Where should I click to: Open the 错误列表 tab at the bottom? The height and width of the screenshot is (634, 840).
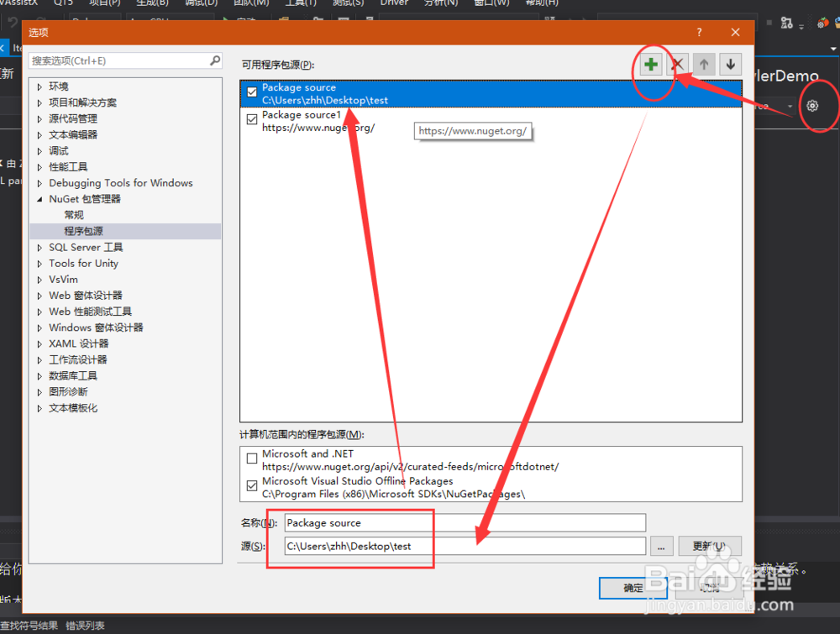pos(85,626)
